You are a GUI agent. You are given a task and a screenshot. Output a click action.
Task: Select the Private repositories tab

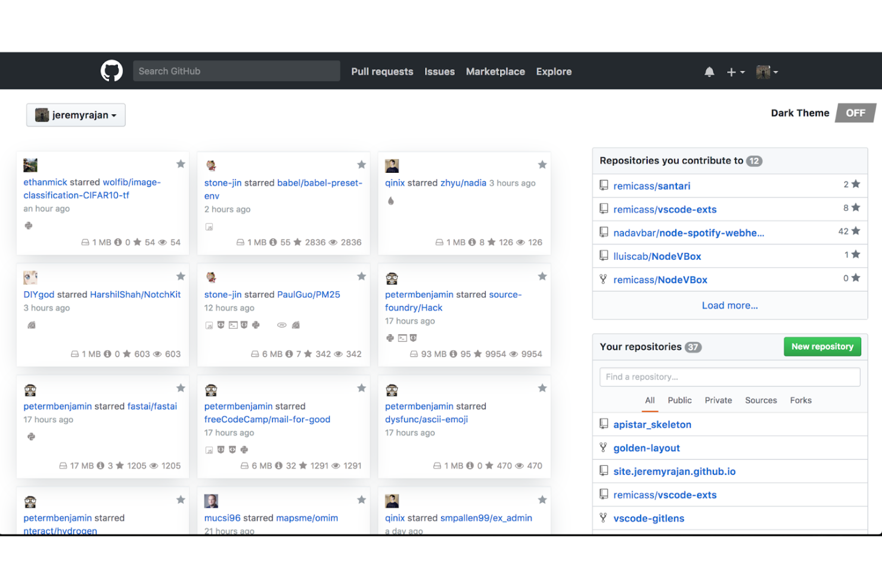(718, 400)
